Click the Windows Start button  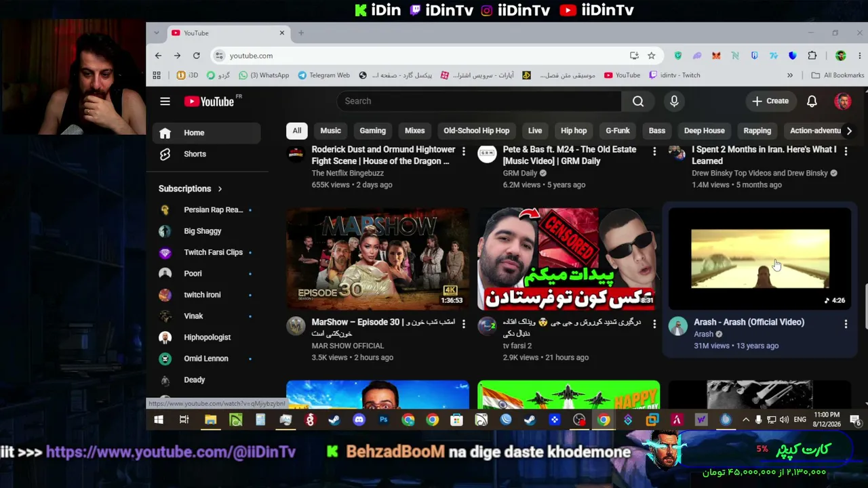159,420
